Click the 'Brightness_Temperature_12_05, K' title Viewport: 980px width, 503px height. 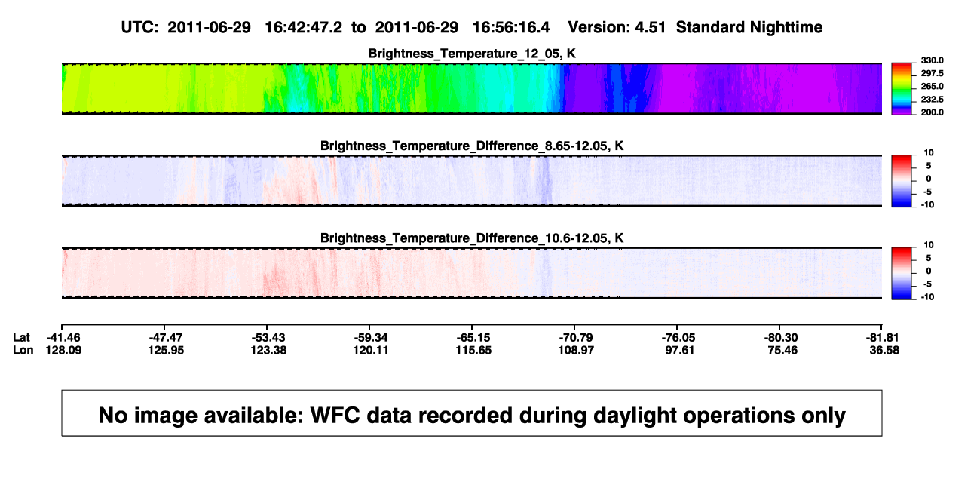[x=472, y=54]
